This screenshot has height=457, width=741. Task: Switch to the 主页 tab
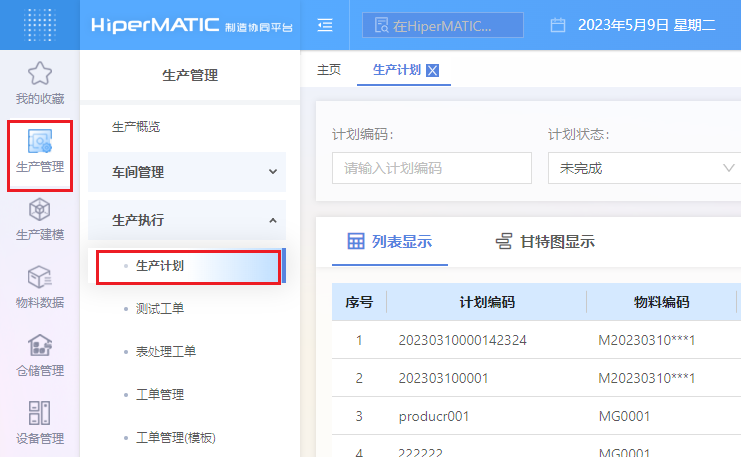click(329, 70)
